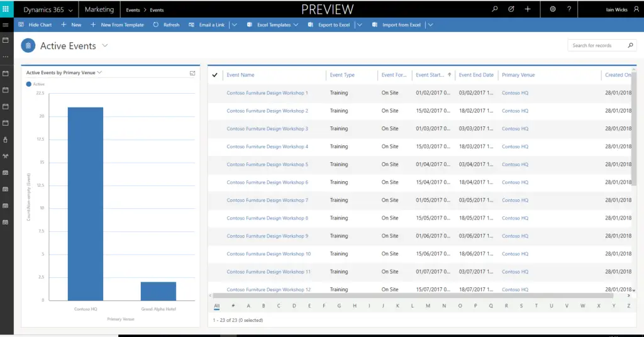Viewport: 644px width, 337px height.
Task: Click New in the command bar
Action: point(71,25)
